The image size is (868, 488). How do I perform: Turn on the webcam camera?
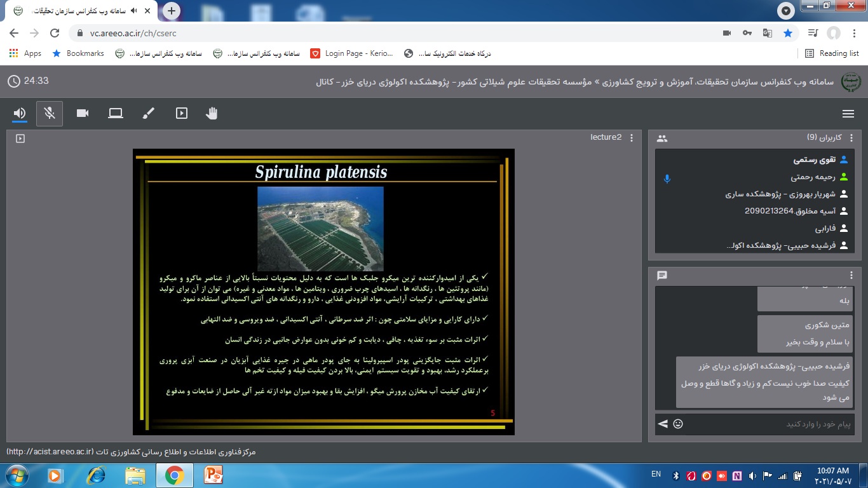[x=83, y=113]
